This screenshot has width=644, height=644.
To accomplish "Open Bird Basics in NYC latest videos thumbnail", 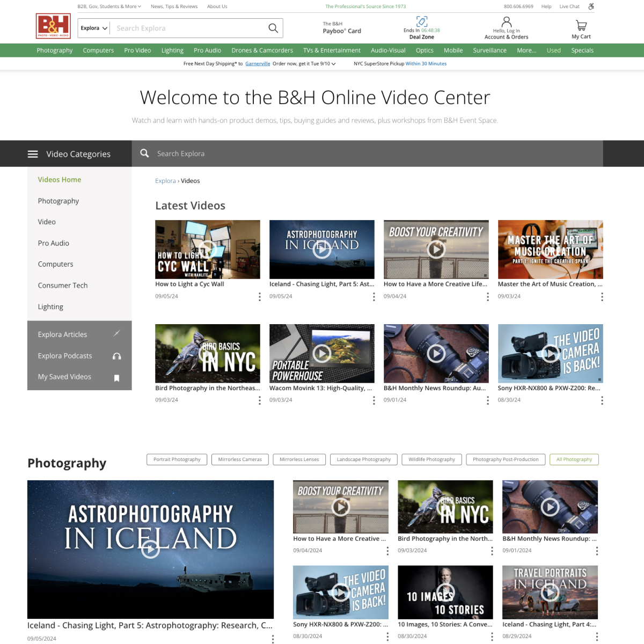I will [208, 353].
